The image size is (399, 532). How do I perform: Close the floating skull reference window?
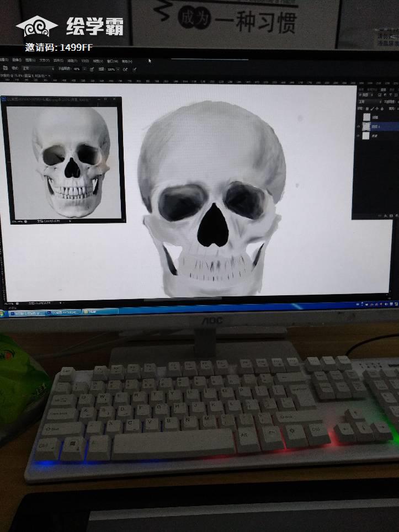pos(114,99)
